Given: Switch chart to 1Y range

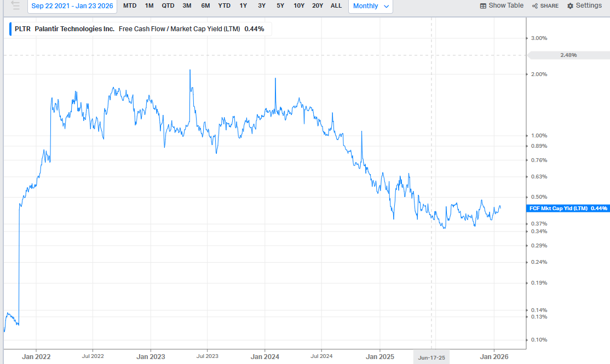Looking at the screenshot, I should click(243, 5).
